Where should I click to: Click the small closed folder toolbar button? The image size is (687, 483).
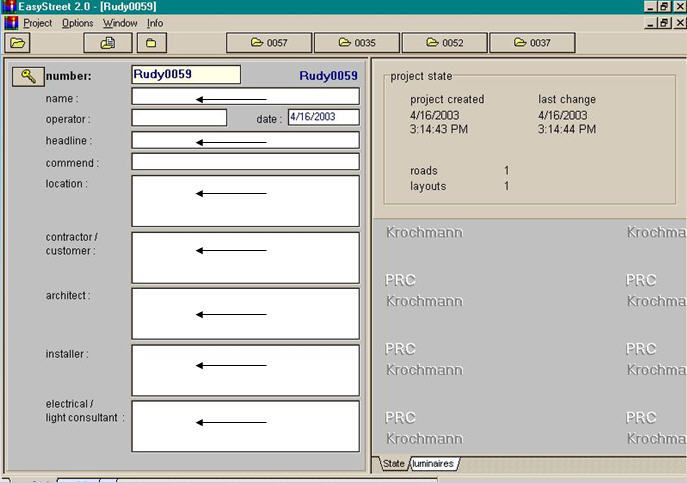pyautogui.click(x=152, y=43)
